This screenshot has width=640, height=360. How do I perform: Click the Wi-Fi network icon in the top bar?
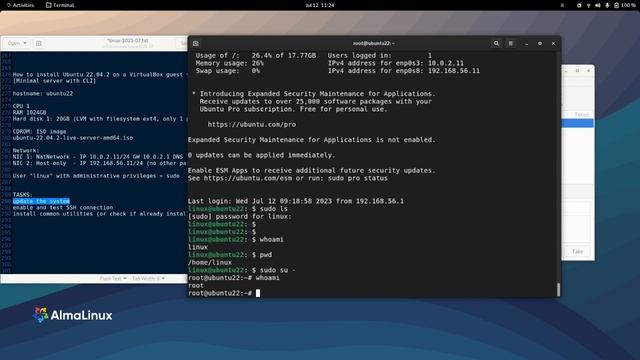(589, 5)
